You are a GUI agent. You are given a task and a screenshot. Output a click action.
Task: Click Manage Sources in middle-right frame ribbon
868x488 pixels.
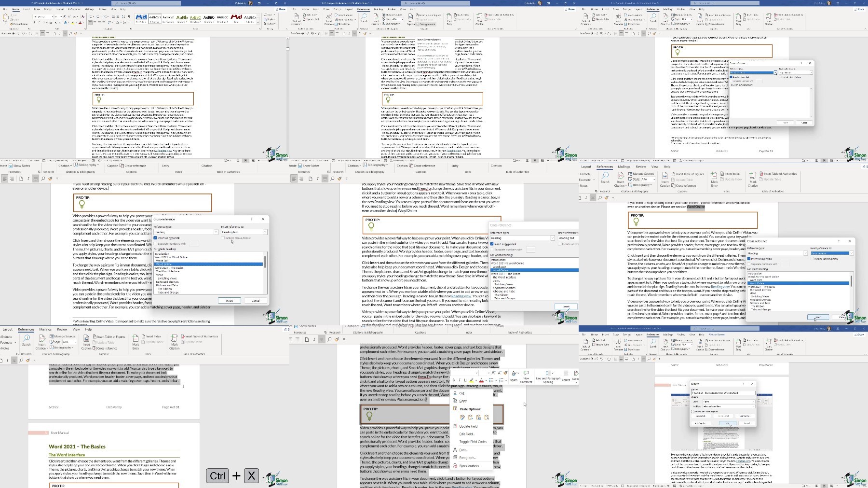641,174
